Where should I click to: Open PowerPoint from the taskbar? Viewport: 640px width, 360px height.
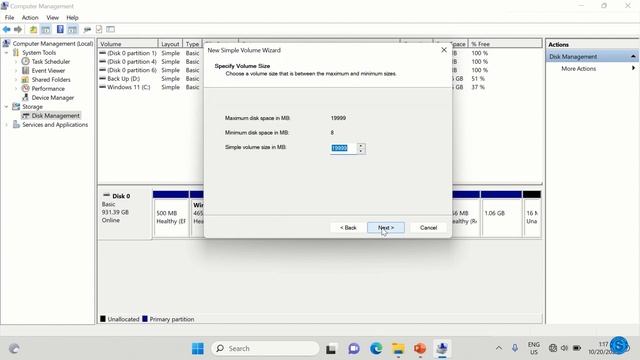click(x=420, y=349)
